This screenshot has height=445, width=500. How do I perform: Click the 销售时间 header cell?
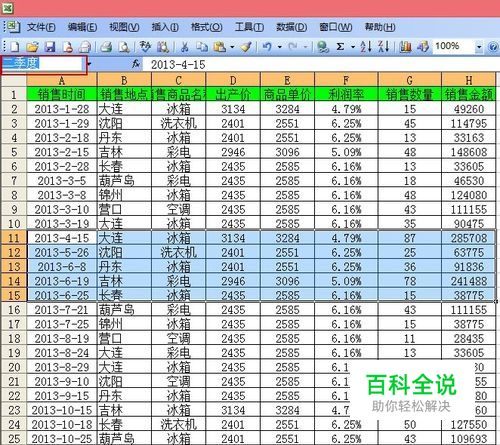62,94
